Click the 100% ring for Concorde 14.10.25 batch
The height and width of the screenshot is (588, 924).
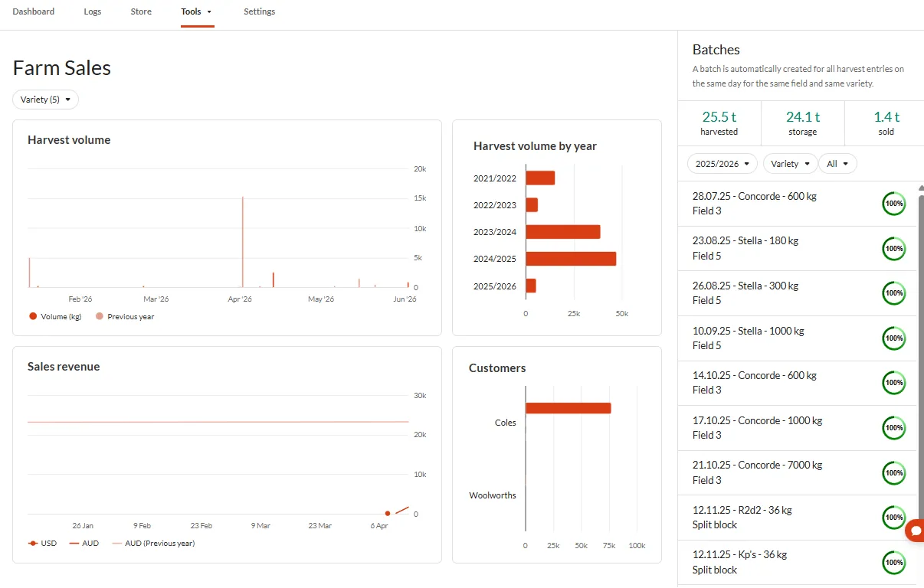click(x=893, y=383)
